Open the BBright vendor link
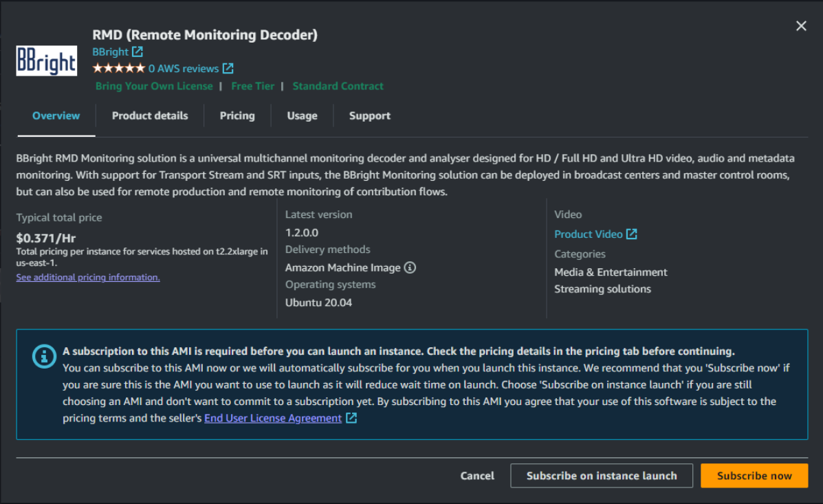The width and height of the screenshot is (823, 504). tap(110, 52)
